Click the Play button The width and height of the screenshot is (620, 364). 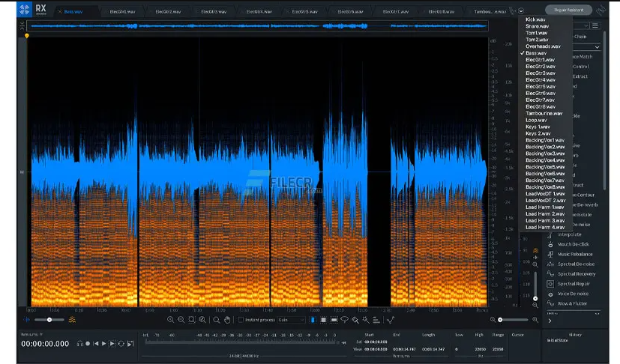104,344
